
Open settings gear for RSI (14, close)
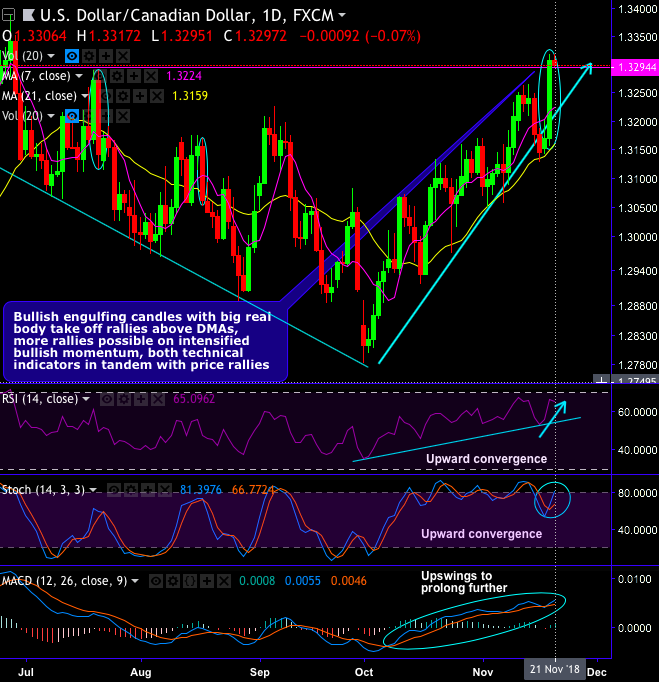pyautogui.click(x=124, y=399)
